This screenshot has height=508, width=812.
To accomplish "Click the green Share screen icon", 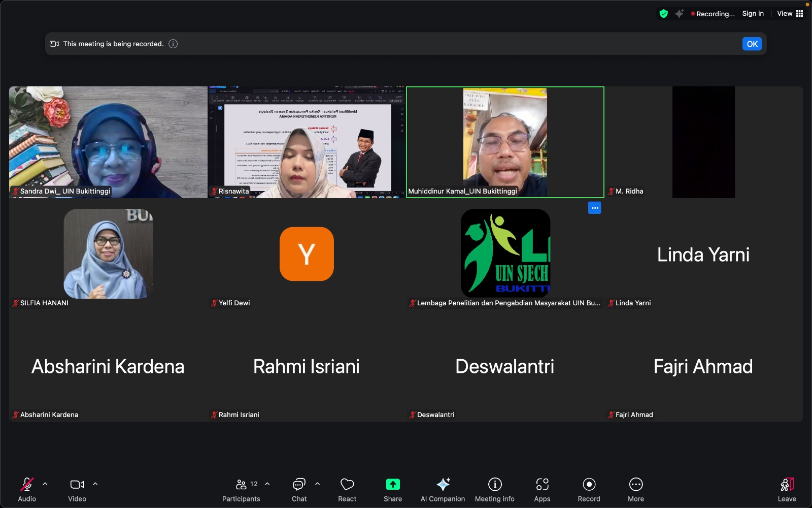I will click(x=393, y=485).
